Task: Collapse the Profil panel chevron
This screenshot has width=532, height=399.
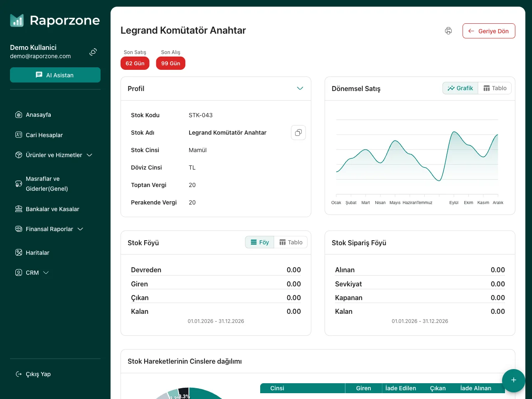Action: pos(300,89)
